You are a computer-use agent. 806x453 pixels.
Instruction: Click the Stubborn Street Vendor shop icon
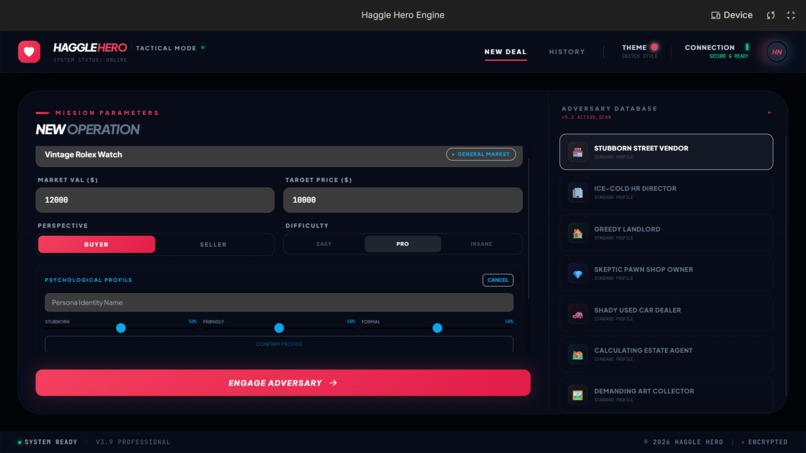point(577,152)
